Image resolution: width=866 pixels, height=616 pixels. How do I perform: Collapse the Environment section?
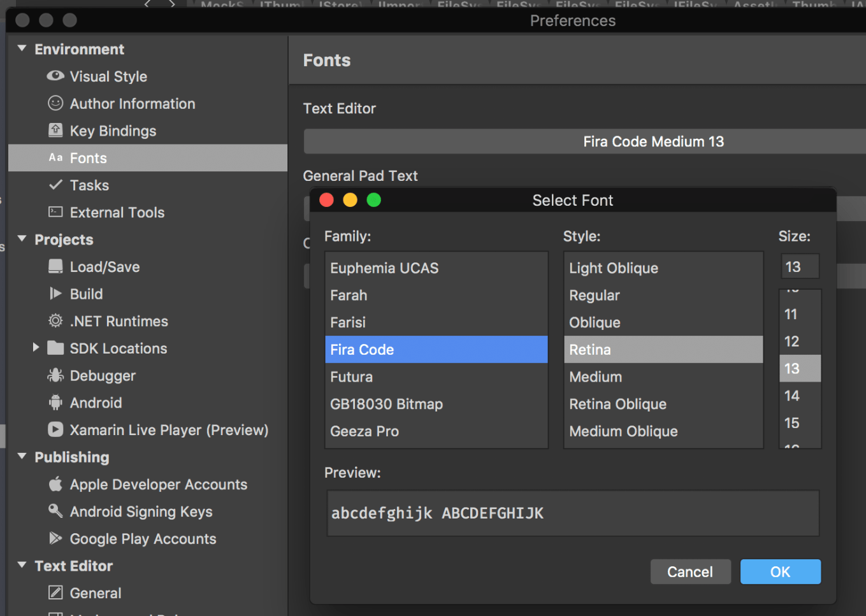tap(22, 49)
